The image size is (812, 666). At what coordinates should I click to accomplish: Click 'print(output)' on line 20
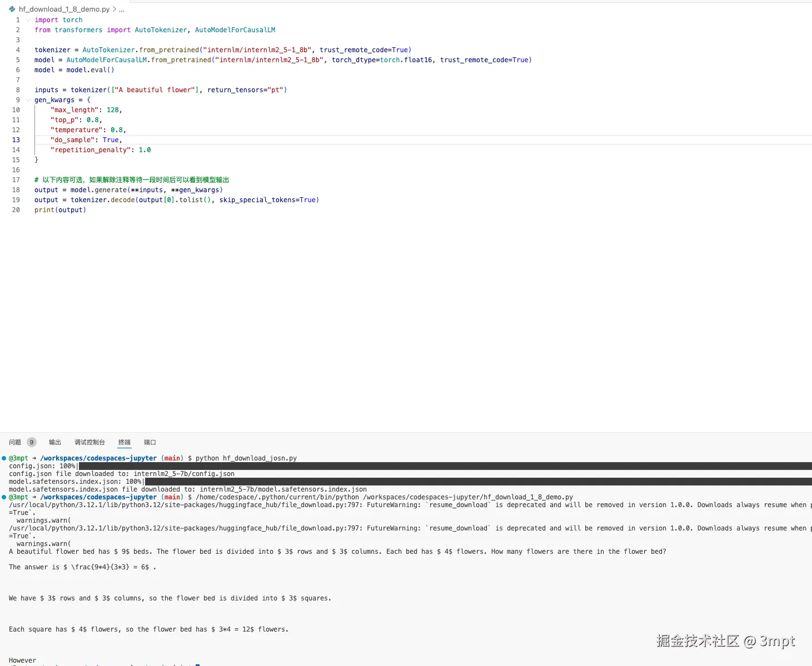pos(60,210)
